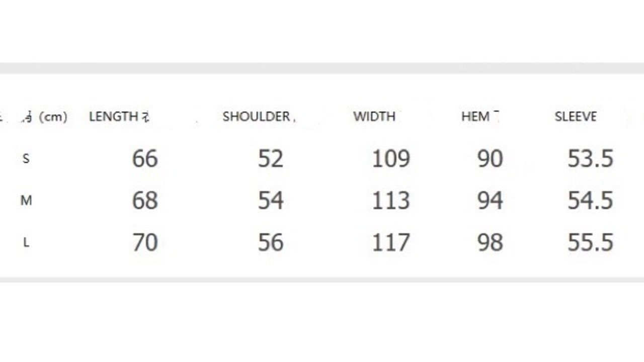Select the HEM column header
The image size is (644, 362).
coord(475,117)
